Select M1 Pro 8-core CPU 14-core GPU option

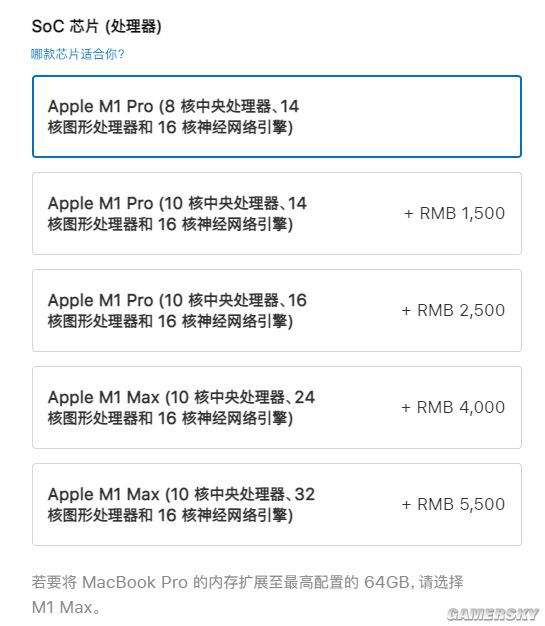pos(277,116)
